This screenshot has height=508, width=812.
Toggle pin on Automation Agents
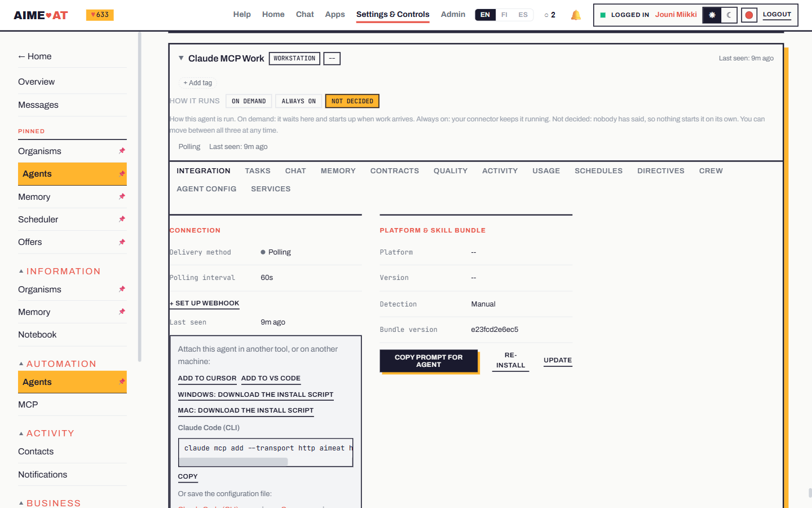122,382
